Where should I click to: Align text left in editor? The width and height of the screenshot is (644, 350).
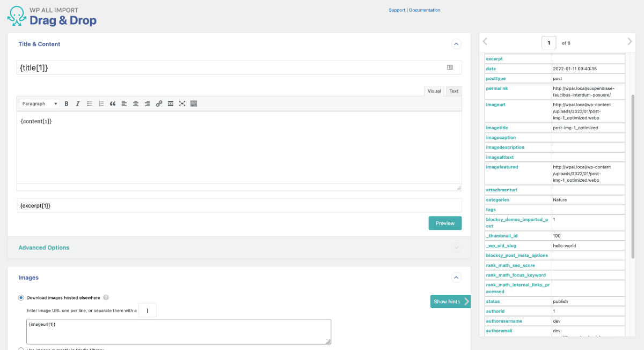coord(124,103)
